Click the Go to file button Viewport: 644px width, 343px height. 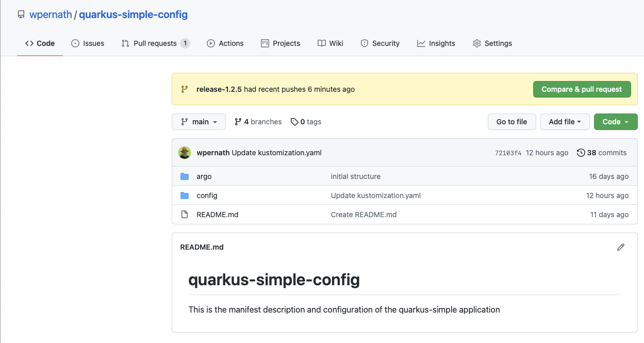point(512,122)
